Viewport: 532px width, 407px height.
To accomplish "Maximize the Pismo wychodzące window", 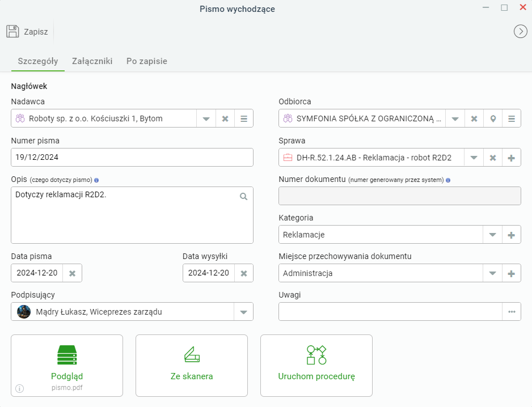I will (x=504, y=7).
